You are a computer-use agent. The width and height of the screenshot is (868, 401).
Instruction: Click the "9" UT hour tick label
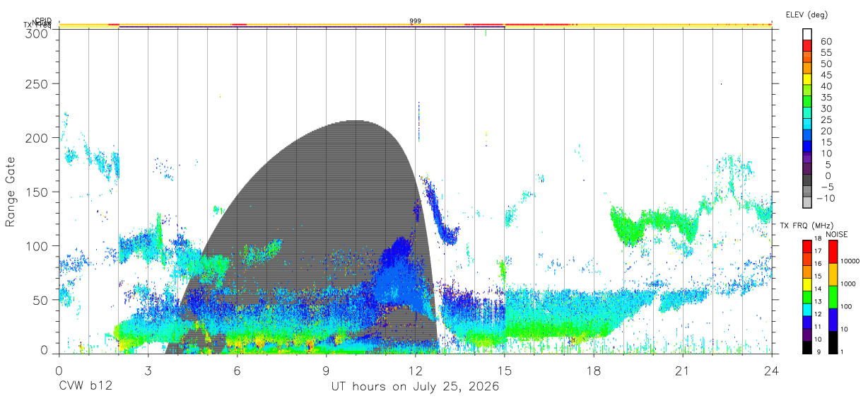coord(327,371)
